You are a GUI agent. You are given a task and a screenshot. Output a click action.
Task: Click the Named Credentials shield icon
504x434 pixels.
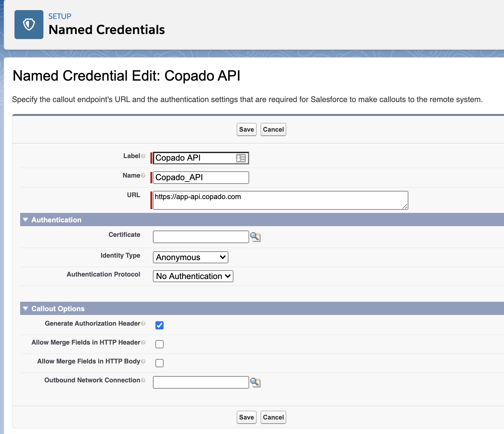29,25
